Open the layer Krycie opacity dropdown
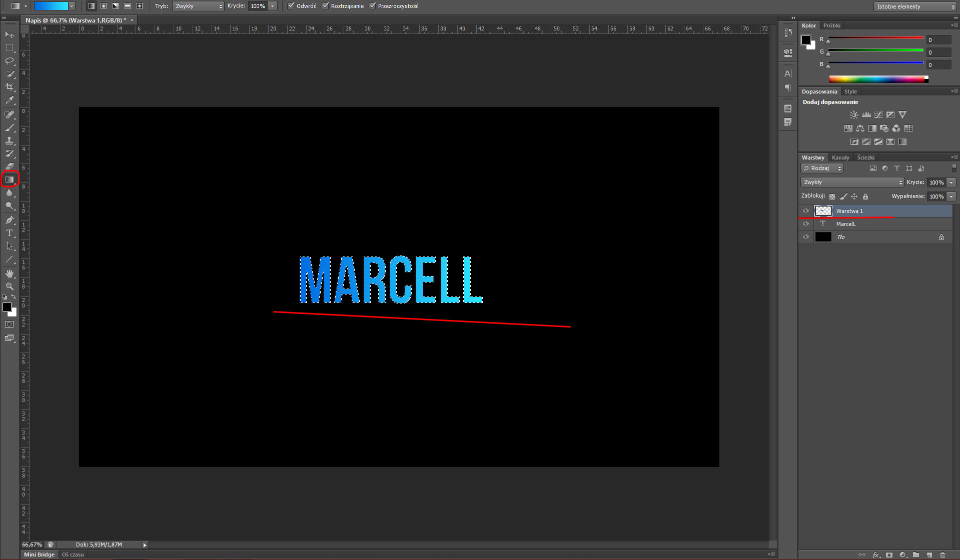960x560 pixels. click(951, 182)
